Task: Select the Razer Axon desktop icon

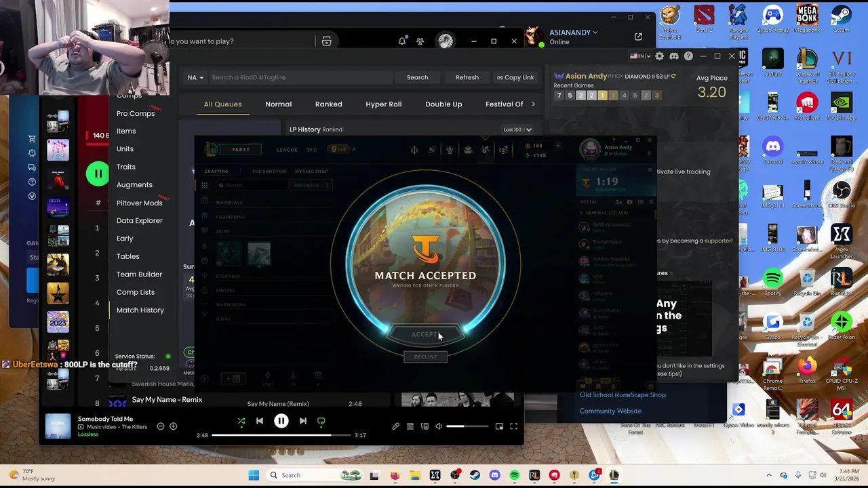Action: pyautogui.click(x=842, y=325)
